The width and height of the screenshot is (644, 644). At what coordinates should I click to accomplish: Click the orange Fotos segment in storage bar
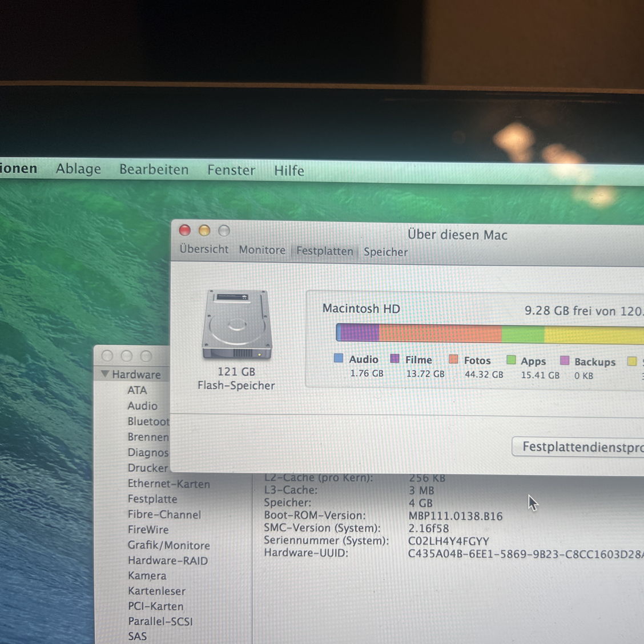[x=440, y=333]
